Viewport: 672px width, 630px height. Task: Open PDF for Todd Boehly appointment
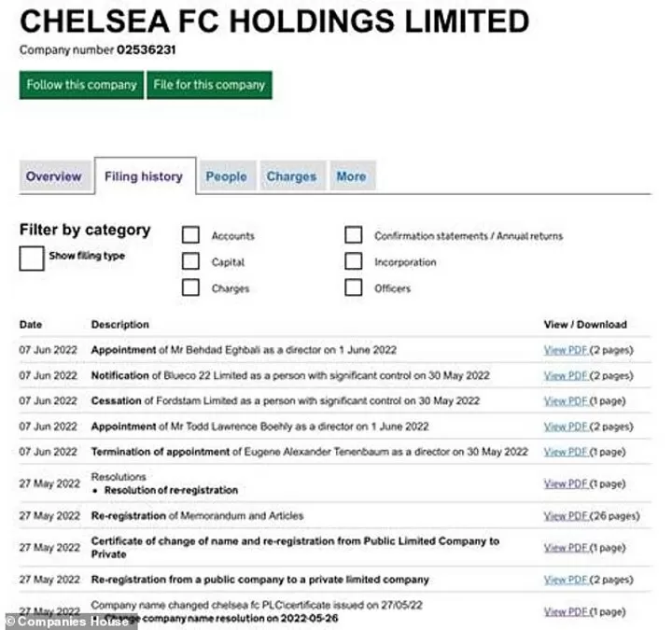click(566, 427)
